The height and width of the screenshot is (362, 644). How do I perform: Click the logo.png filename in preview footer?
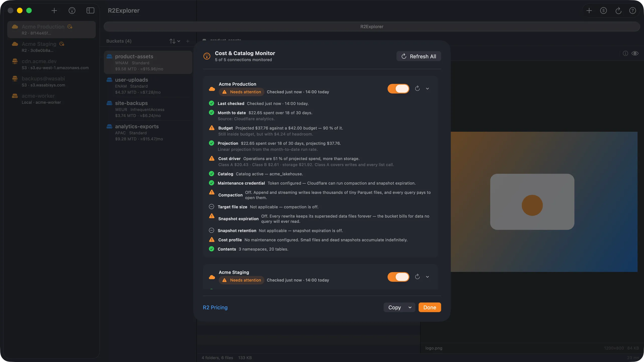(x=434, y=348)
